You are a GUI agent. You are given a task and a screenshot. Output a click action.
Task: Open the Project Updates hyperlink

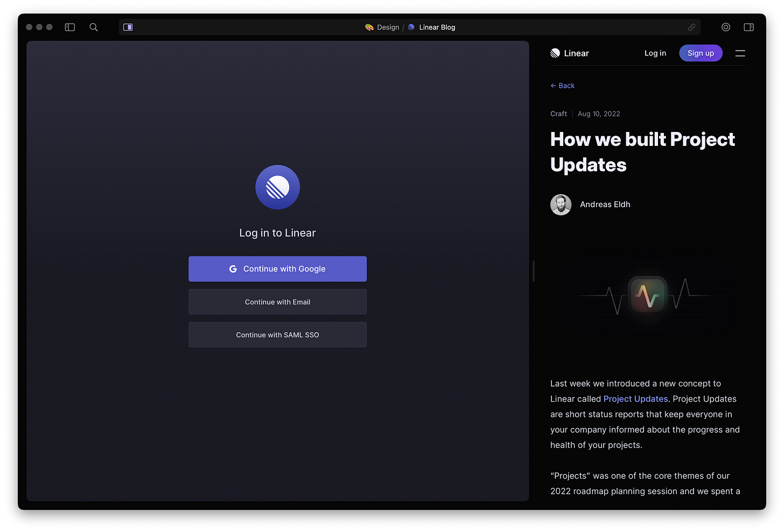(x=635, y=399)
